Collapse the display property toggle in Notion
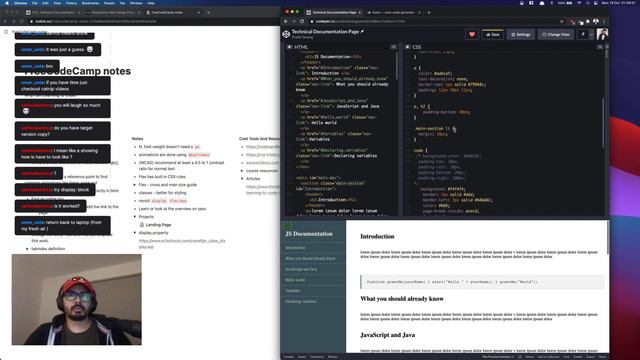Viewport: 640px width, 360px height. [x=135, y=233]
